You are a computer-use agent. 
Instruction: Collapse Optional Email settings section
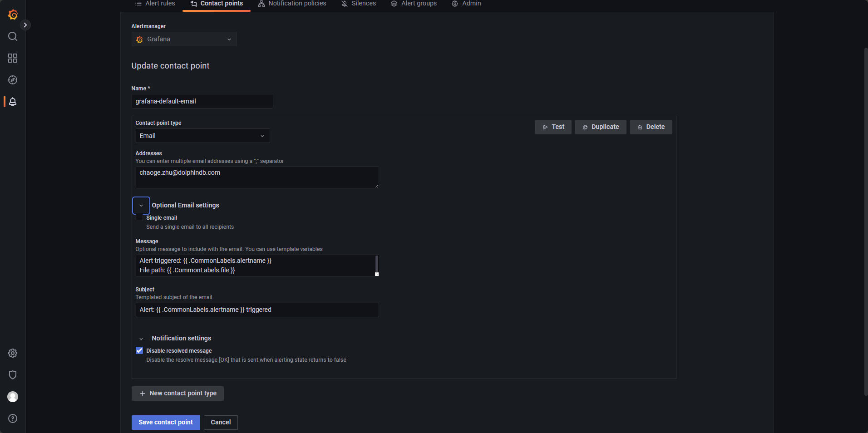141,206
